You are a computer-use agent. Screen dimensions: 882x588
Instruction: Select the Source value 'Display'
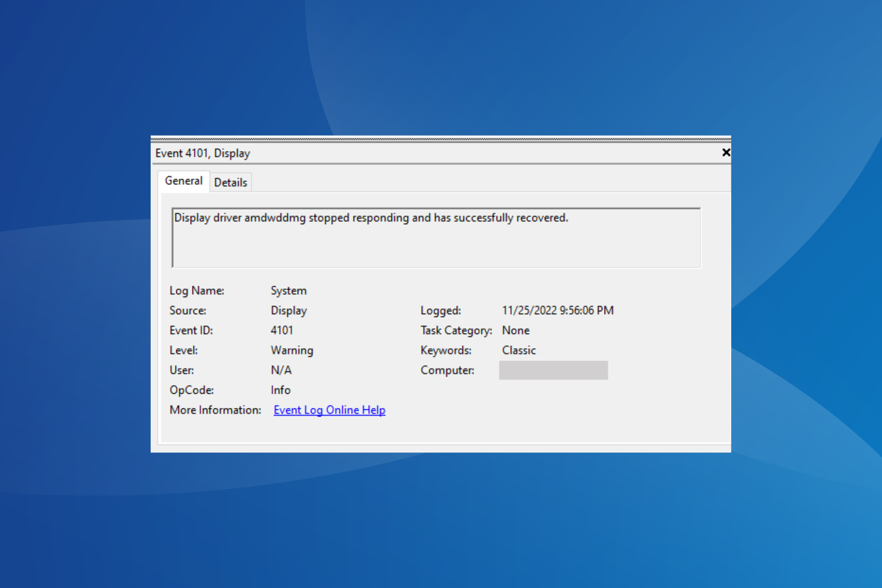coord(288,311)
